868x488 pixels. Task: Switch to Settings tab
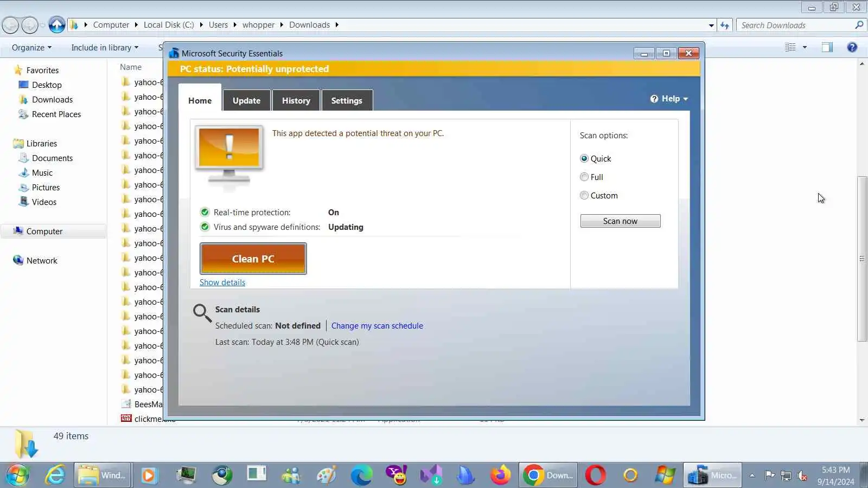[x=347, y=100]
